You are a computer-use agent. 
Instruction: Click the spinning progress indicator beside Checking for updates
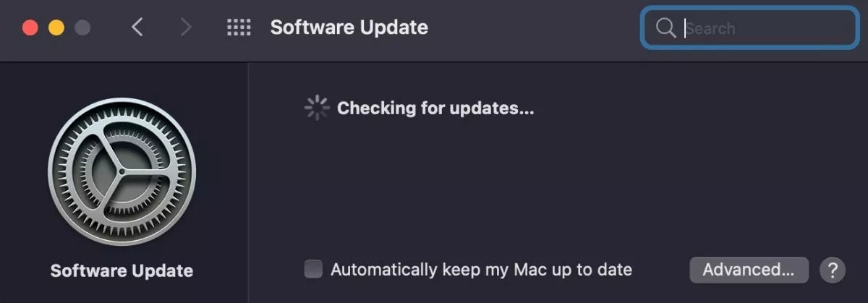coord(317,108)
